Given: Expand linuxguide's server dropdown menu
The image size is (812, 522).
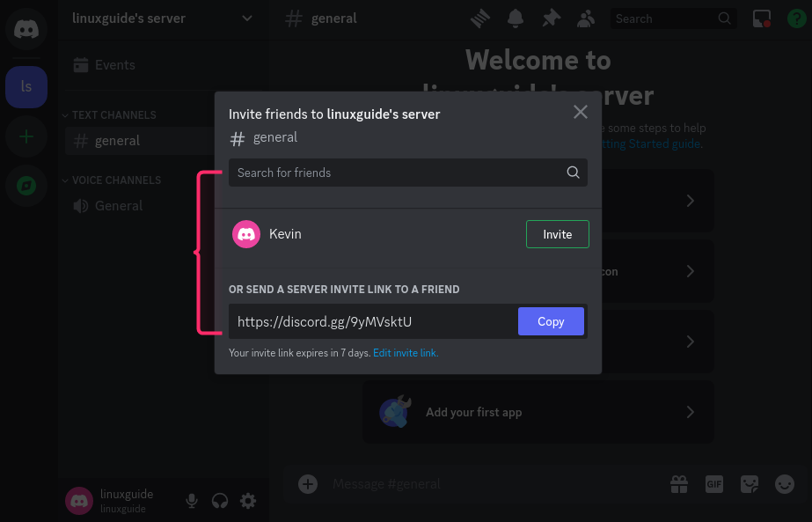Looking at the screenshot, I should click(247, 18).
